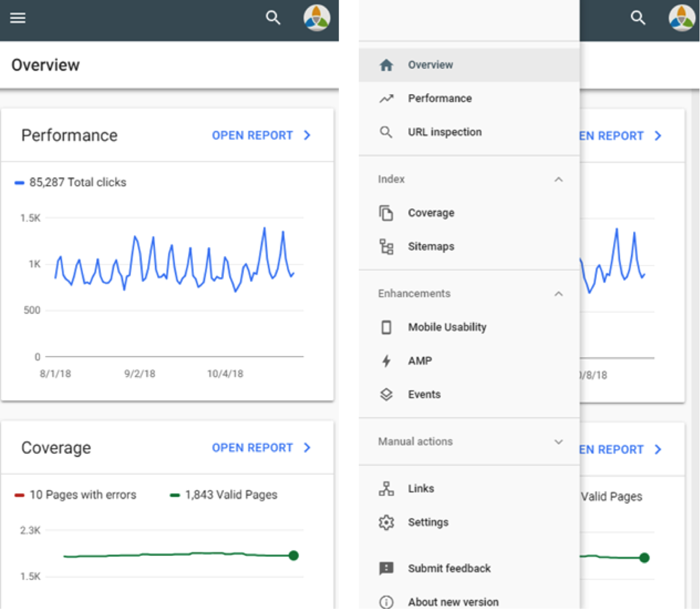Click the Manual actions section heading
700x609 pixels.
[x=415, y=442]
